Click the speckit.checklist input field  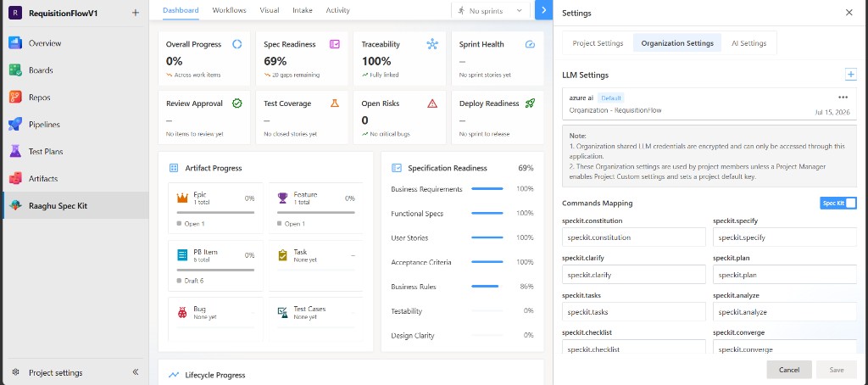[x=634, y=347]
